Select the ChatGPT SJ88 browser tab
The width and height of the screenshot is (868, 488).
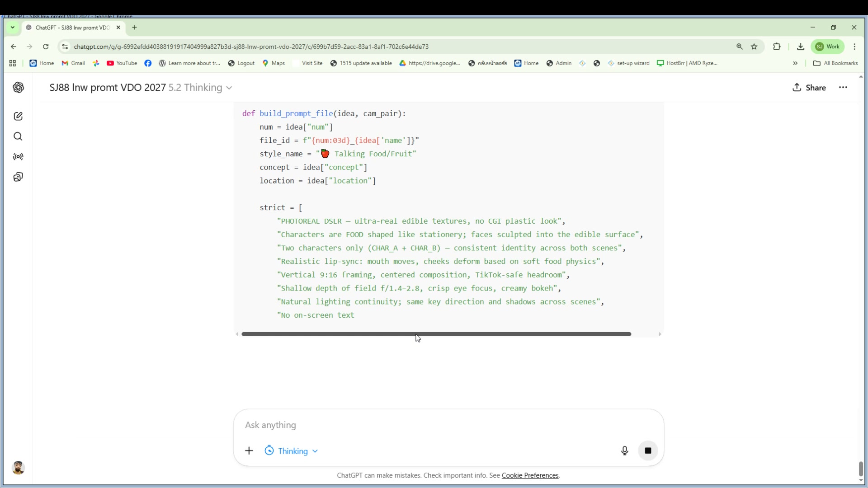(72, 28)
